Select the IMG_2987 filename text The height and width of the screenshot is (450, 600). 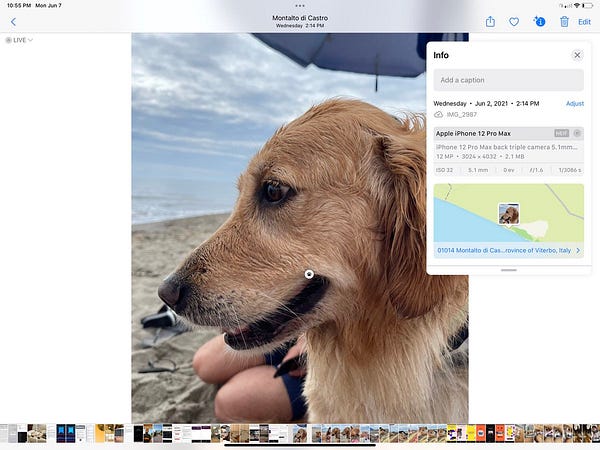coord(461,114)
